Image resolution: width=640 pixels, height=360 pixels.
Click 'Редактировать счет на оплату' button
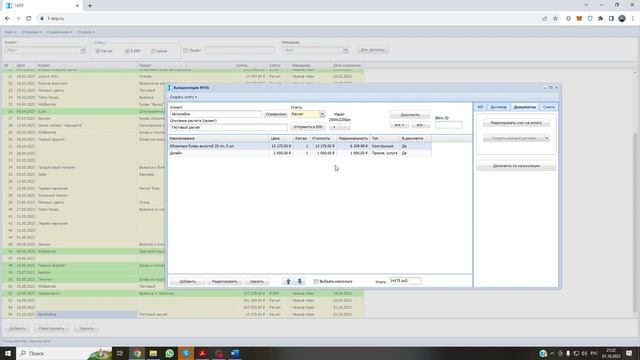[516, 123]
